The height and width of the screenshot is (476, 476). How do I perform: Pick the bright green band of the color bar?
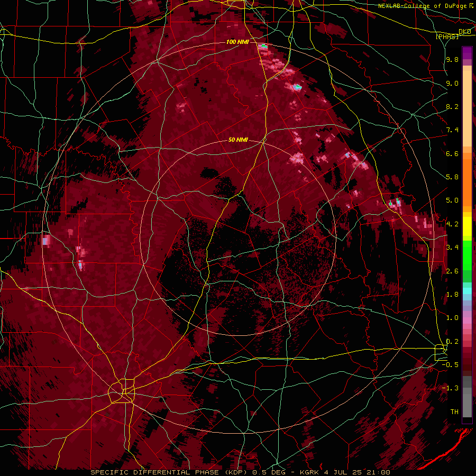467,255
